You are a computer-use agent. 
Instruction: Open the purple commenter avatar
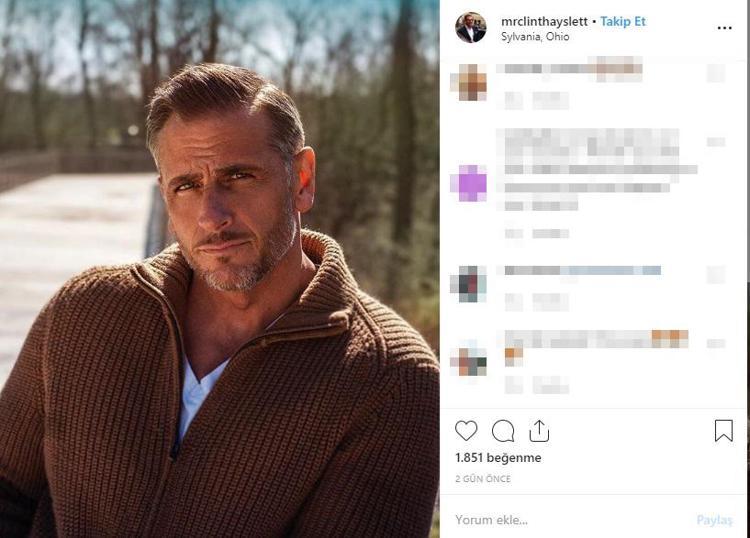point(471,183)
